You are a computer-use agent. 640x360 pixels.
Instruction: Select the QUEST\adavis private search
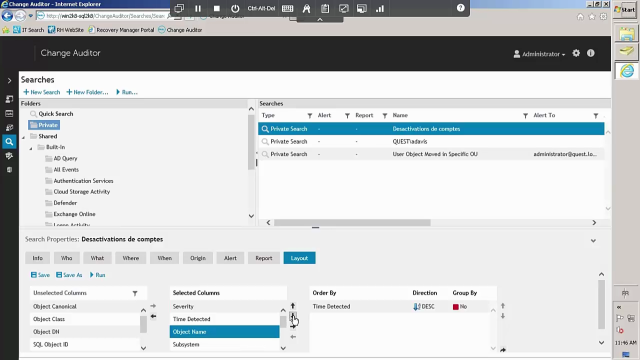[x=431, y=142]
